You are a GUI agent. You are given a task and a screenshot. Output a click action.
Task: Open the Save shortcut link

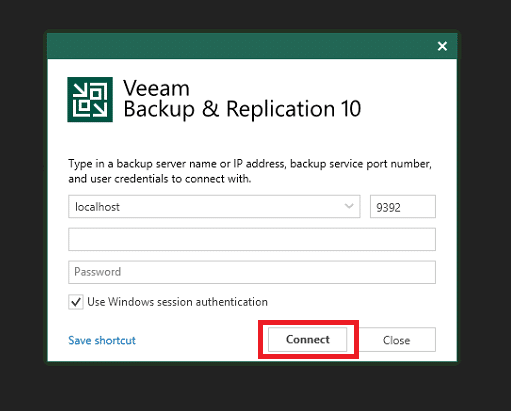pos(102,340)
